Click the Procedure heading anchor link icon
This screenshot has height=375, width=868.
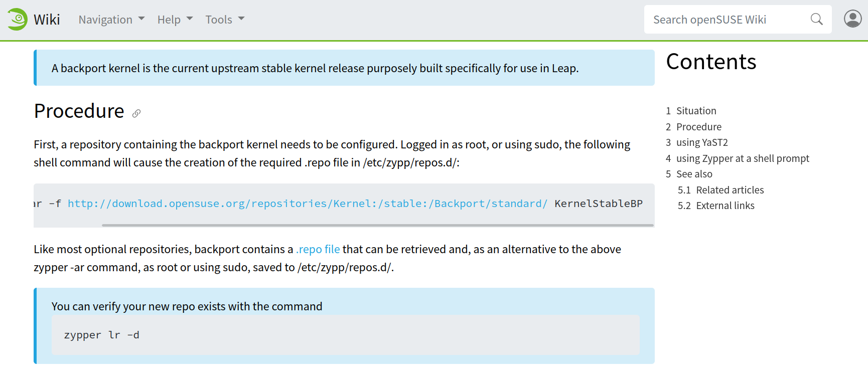(x=136, y=113)
